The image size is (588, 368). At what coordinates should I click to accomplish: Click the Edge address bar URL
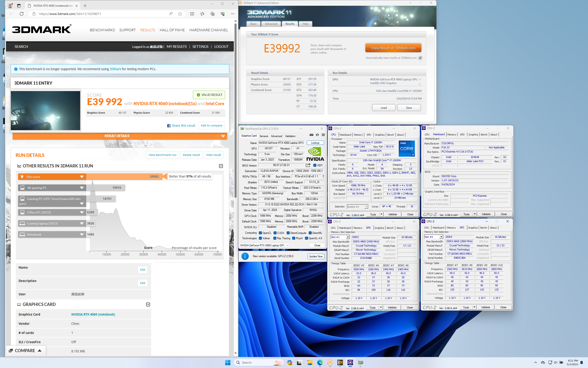(x=70, y=14)
